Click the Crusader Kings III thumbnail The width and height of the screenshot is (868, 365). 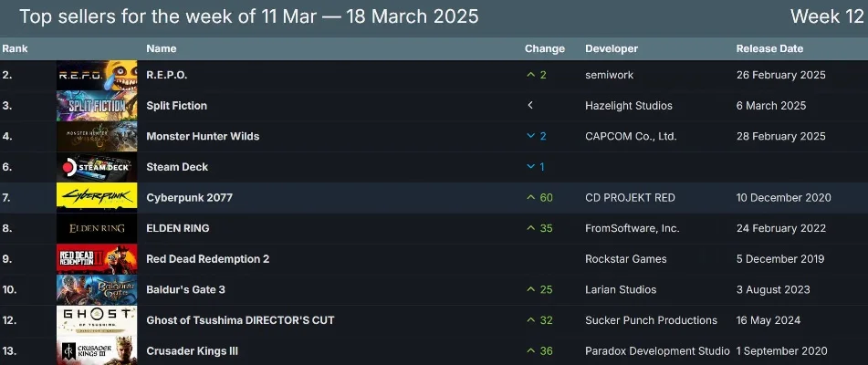97,350
